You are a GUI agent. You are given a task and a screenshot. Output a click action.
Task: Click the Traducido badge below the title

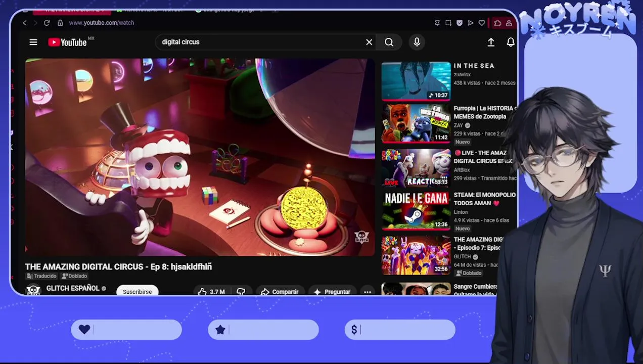click(x=41, y=276)
